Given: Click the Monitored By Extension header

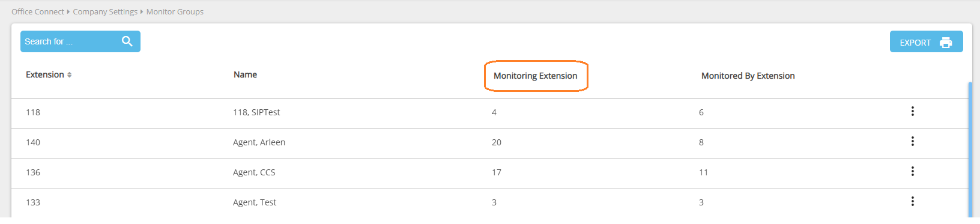Looking at the screenshot, I should (748, 76).
